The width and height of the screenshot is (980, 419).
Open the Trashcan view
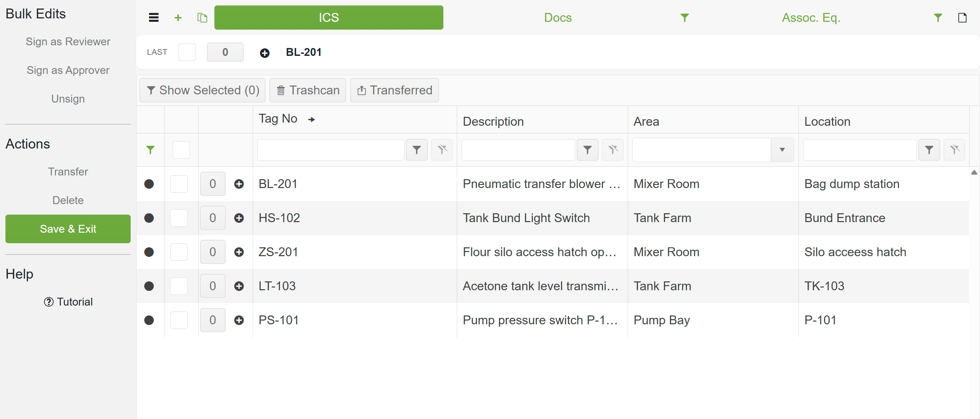[x=308, y=90]
